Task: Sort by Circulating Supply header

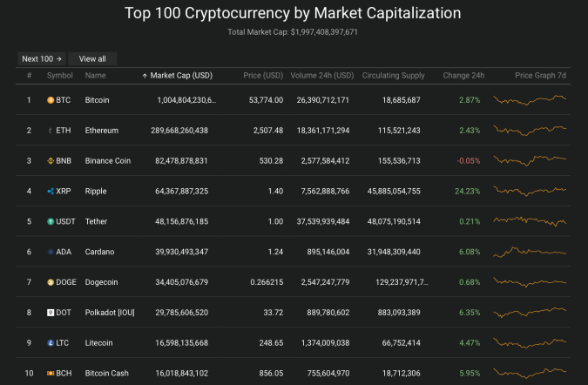Action: pos(393,76)
